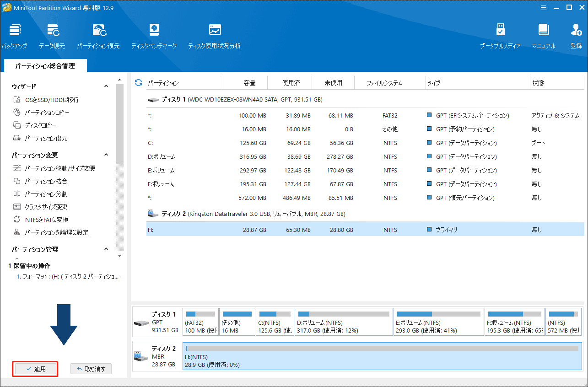Screen dimensions: 588x387
Task: Select the ディスク 2 Kingston header row
Action: coord(365,214)
